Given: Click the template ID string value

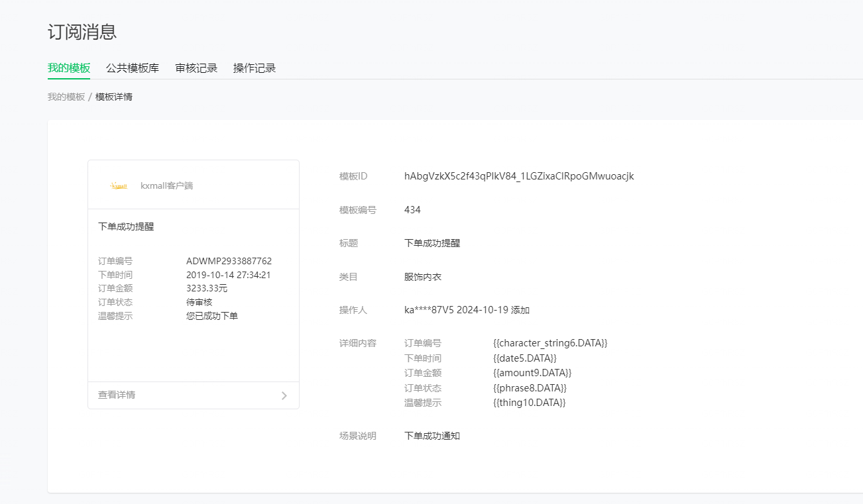Looking at the screenshot, I should tap(519, 176).
